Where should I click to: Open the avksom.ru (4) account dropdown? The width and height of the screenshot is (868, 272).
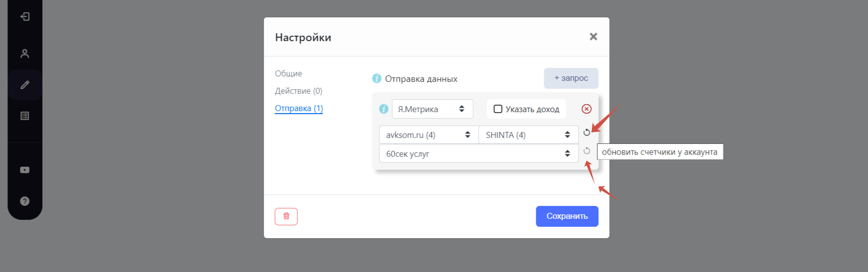click(x=429, y=135)
